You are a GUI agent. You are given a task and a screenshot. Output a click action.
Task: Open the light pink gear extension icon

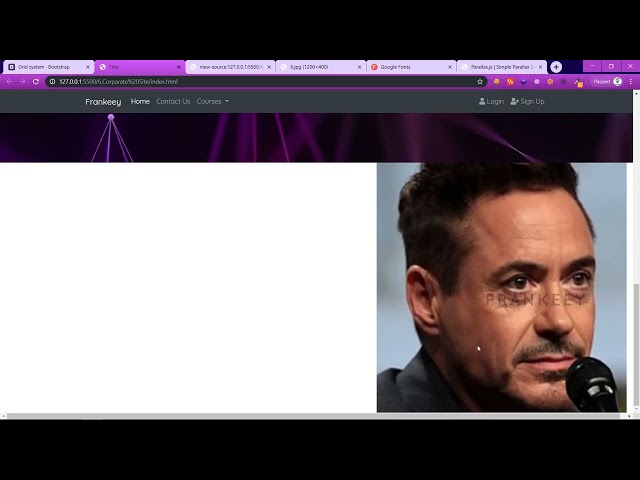pyautogui.click(x=537, y=82)
